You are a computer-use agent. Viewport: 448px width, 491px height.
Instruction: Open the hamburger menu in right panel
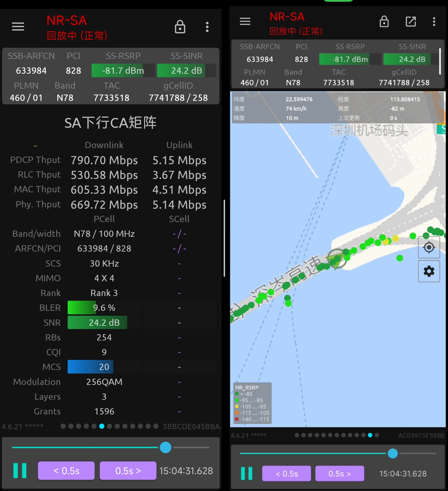[x=245, y=22]
